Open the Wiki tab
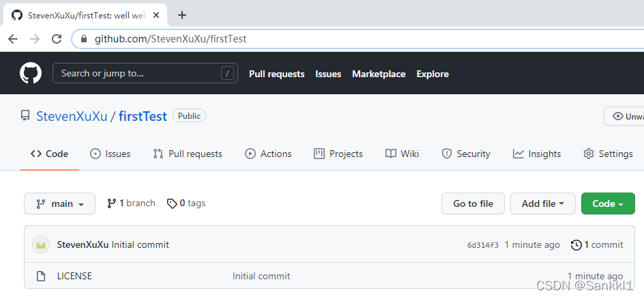The width and height of the screenshot is (644, 297). coord(402,154)
